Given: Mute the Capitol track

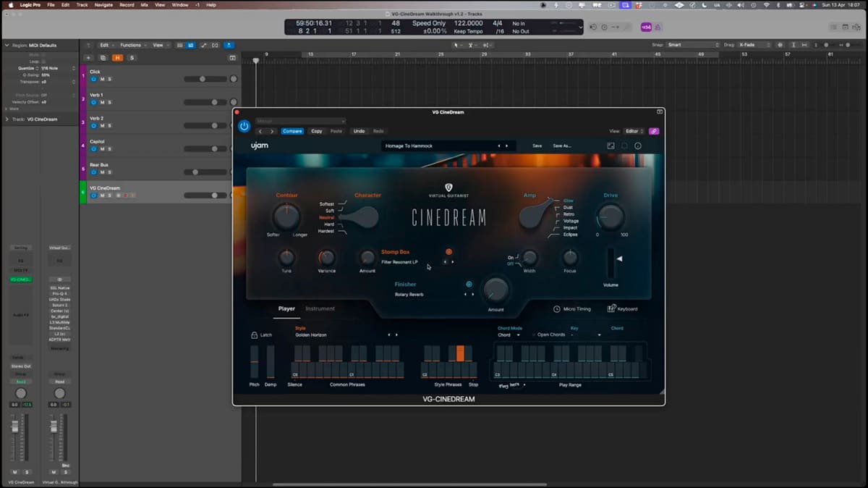Looking at the screenshot, I should 102,148.
